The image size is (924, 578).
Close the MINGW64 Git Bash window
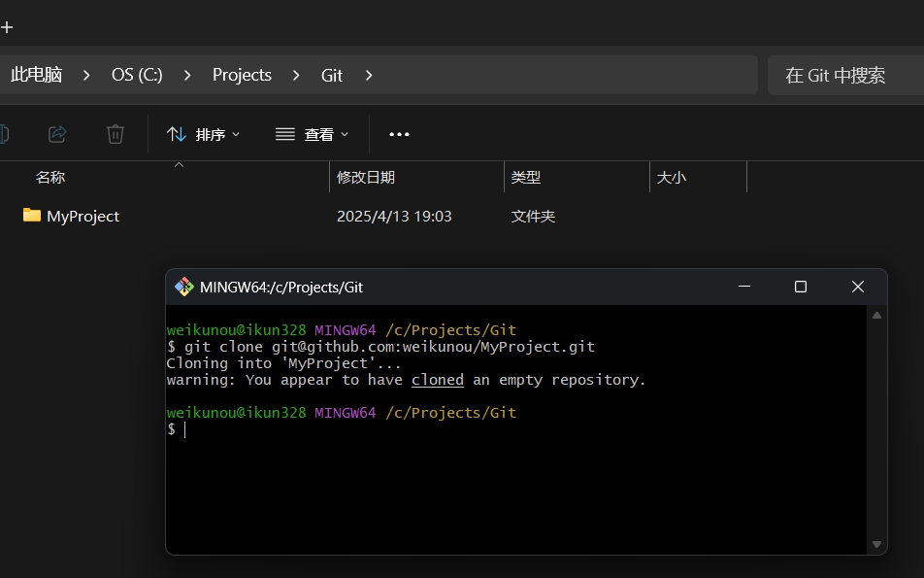[x=857, y=287]
